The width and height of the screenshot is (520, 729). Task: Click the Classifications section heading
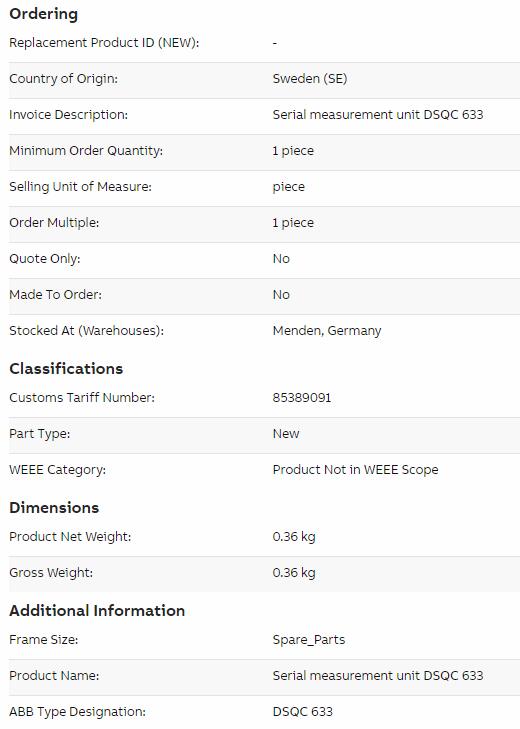[66, 369]
